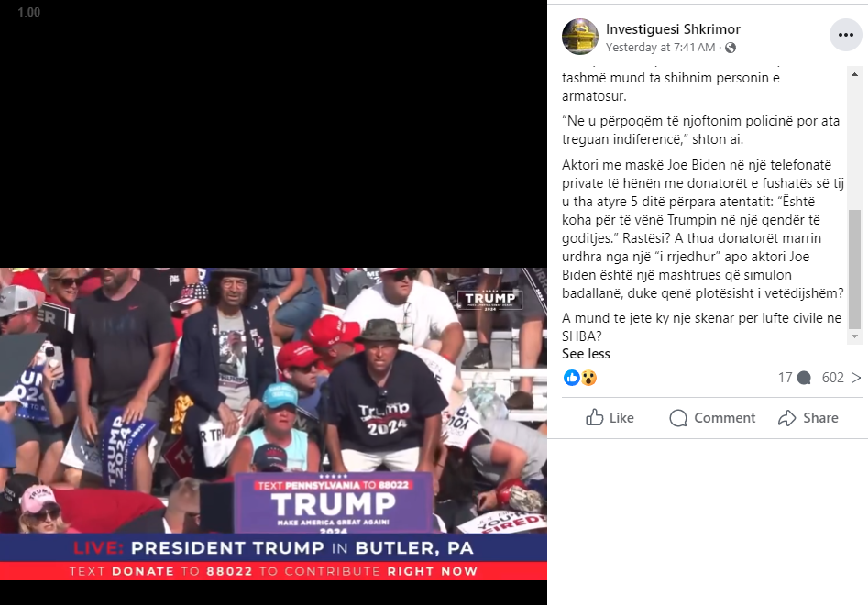Open the Comment field via Comment button

[712, 418]
